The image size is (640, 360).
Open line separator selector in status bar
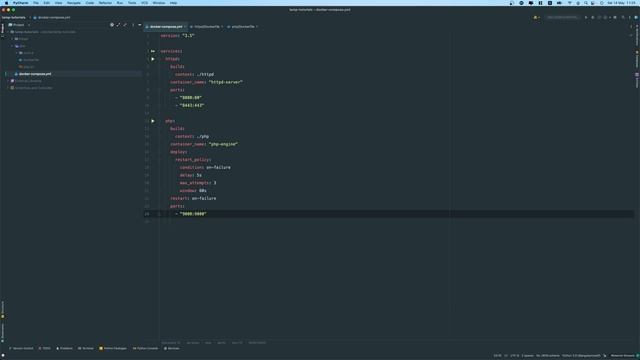coord(506,356)
